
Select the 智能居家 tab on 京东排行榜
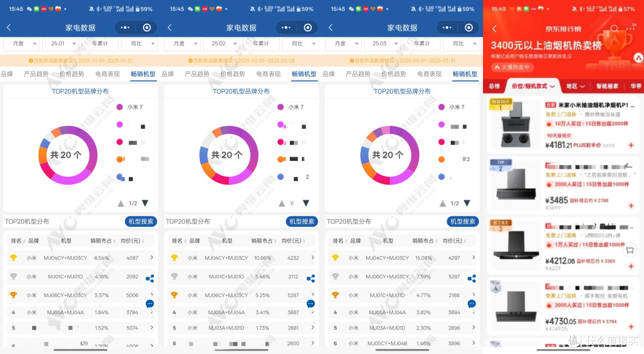tap(608, 86)
